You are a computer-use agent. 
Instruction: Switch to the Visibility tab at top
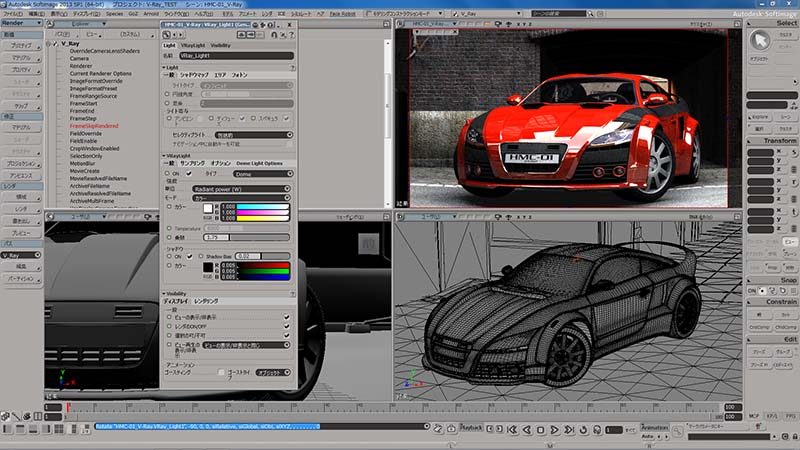click(220, 45)
